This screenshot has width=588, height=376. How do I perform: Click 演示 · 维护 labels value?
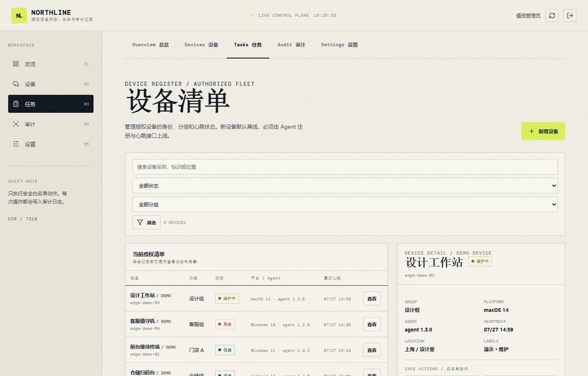point(496,349)
